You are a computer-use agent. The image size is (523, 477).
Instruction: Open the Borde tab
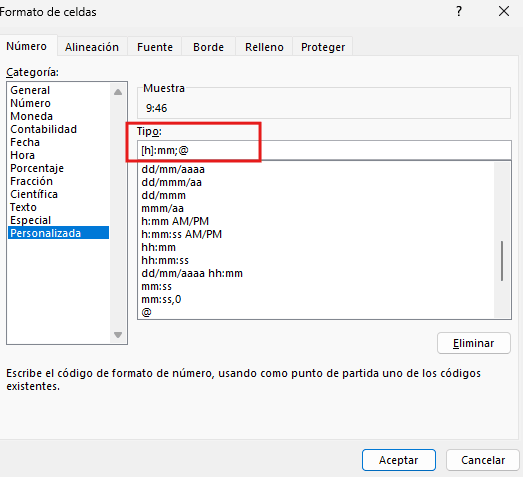point(208,47)
